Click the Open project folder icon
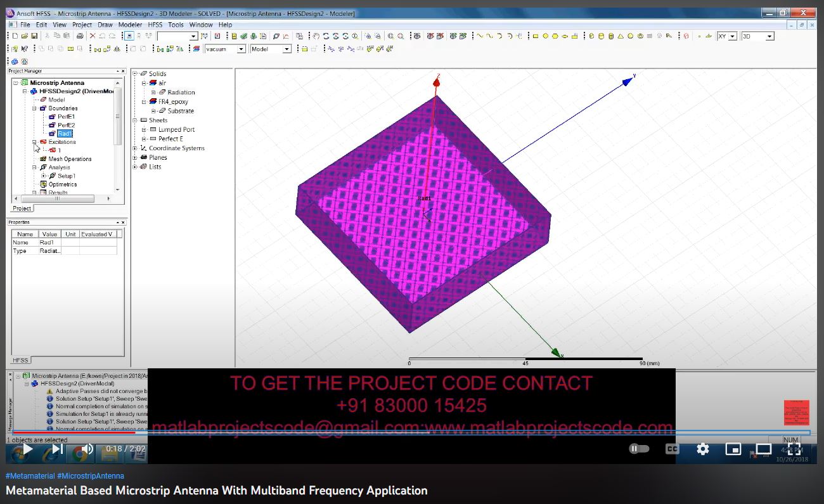 click(x=25, y=36)
